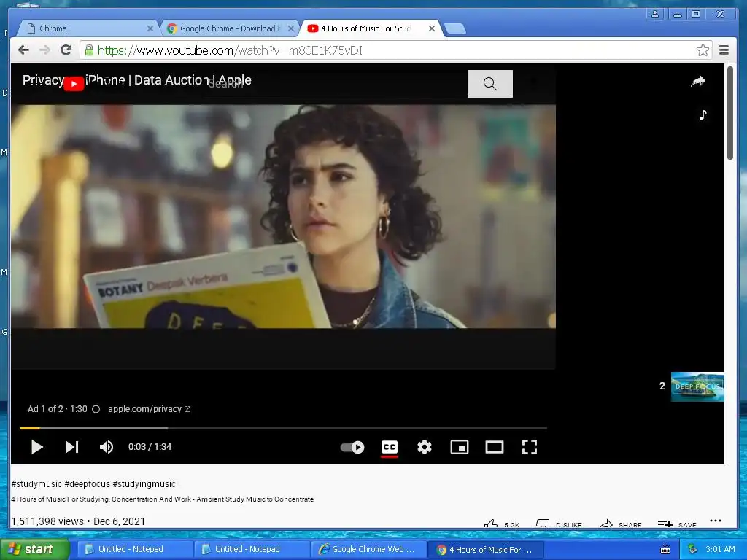The height and width of the screenshot is (560, 747).
Task: Mute the player volume speaker icon
Action: 107,447
